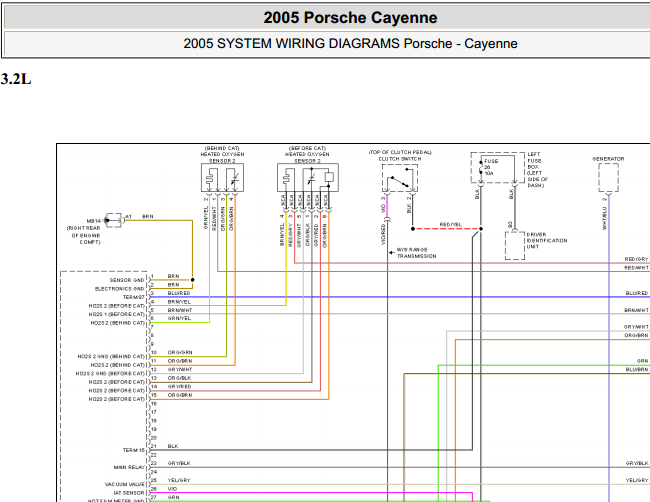Click the dashed RED/YEL wire label
This screenshot has width=650, height=502.
(451, 225)
